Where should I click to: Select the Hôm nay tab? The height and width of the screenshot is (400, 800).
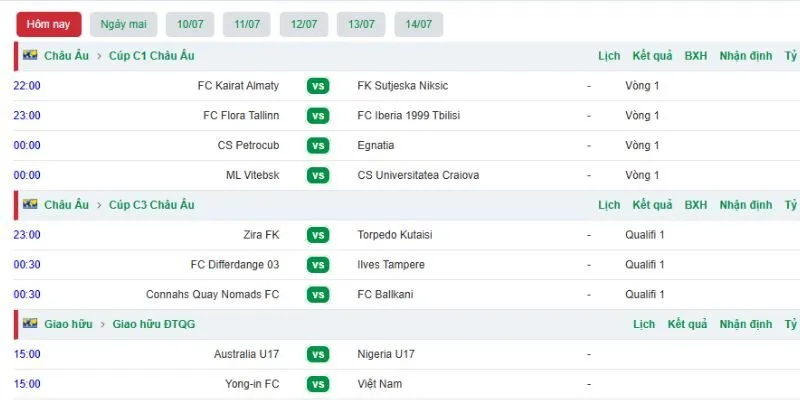coord(48,24)
